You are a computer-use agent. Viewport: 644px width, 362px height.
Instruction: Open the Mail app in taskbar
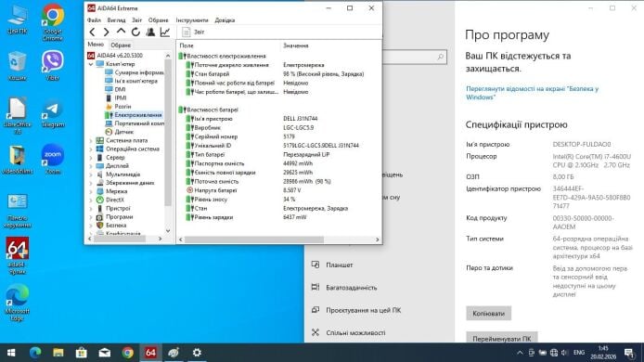click(x=104, y=353)
